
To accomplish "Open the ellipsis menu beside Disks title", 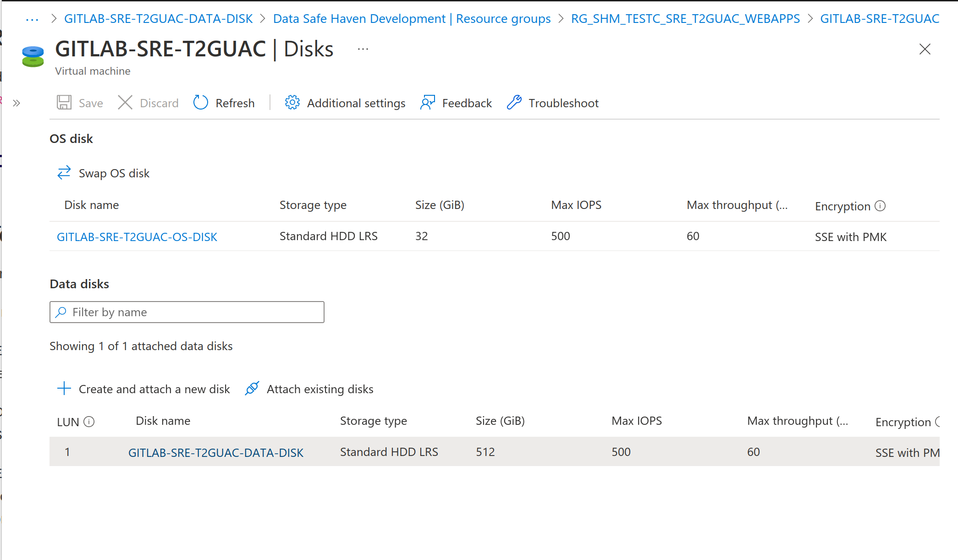I will [363, 49].
